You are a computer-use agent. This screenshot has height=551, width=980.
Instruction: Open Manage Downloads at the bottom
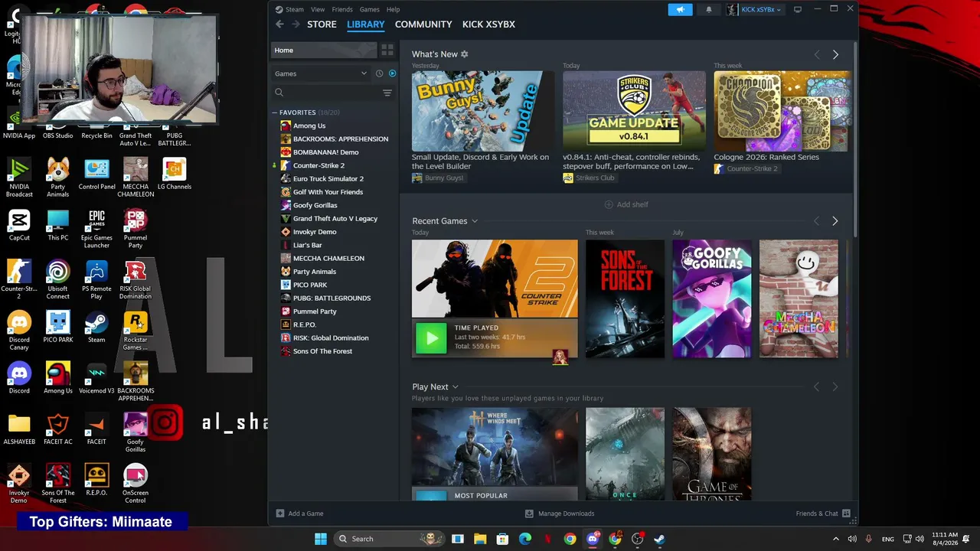[x=560, y=514]
